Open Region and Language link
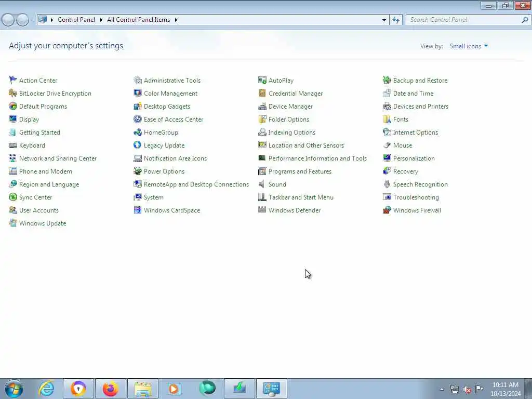 click(x=49, y=184)
